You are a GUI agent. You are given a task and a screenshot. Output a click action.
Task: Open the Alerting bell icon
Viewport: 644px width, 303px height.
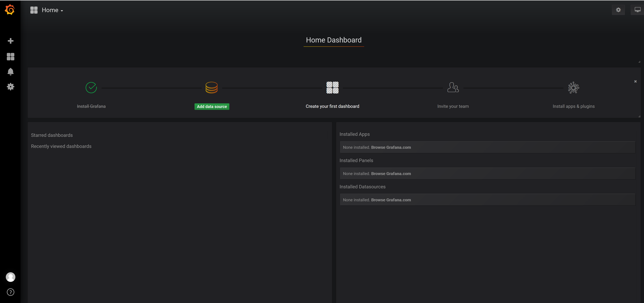click(11, 72)
